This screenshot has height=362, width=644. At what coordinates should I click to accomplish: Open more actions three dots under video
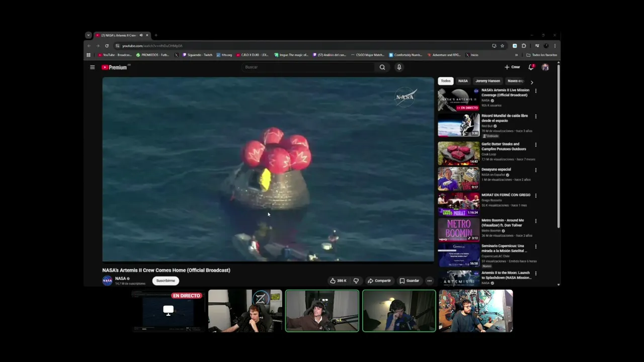[429, 281]
